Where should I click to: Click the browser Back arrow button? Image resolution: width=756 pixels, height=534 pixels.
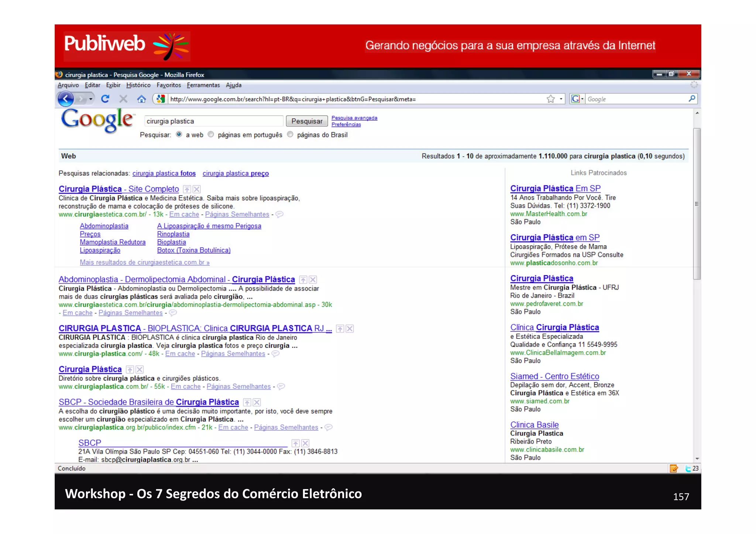click(x=65, y=99)
